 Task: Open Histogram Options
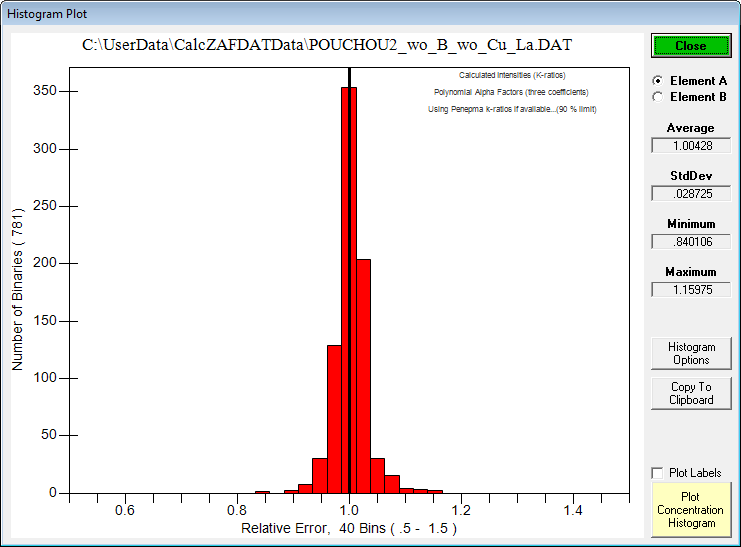tap(691, 354)
